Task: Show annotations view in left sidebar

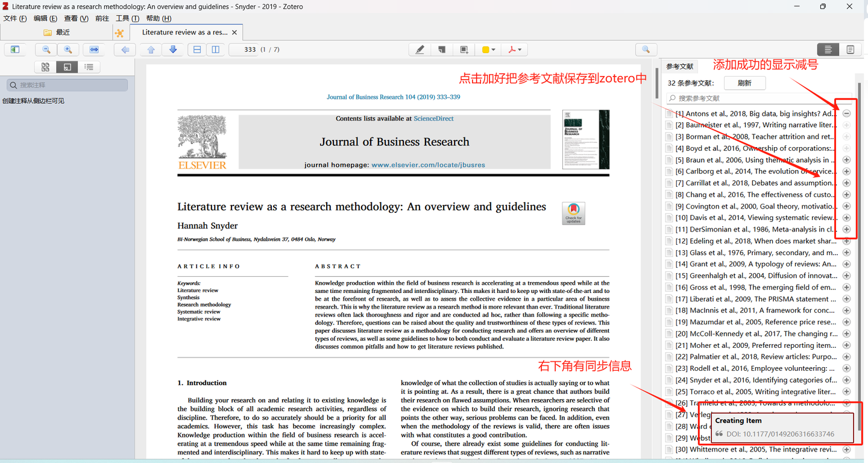Action: 68,67
